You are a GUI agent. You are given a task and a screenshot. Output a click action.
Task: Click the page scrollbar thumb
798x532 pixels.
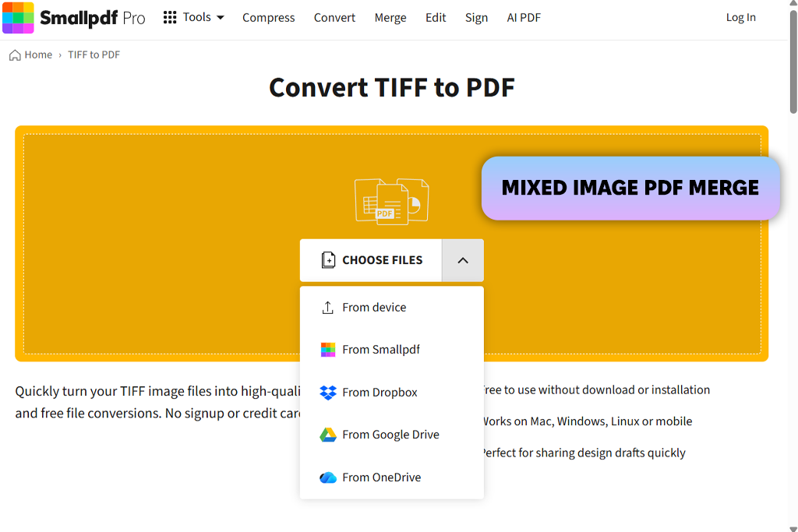click(793, 62)
